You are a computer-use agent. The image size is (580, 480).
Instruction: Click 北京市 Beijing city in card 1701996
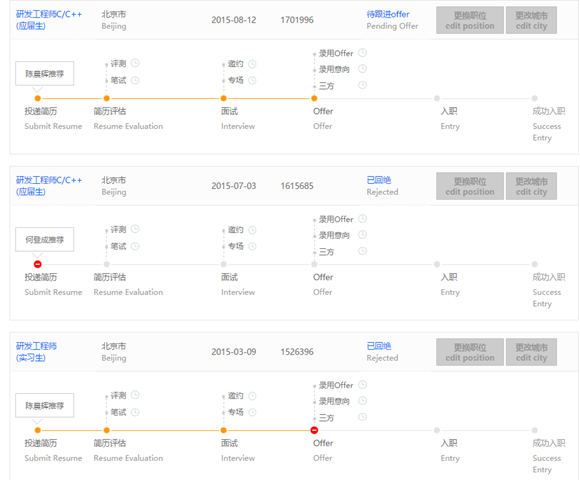[114, 20]
